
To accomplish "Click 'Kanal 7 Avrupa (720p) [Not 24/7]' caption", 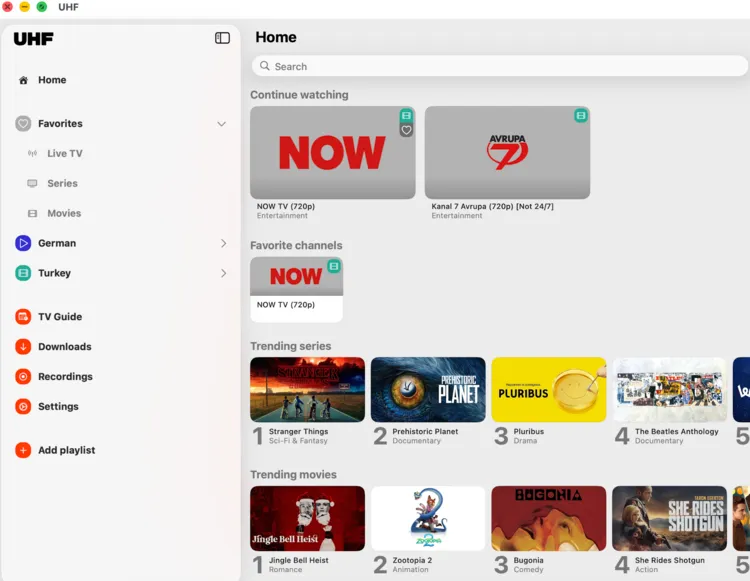I will (492, 206).
